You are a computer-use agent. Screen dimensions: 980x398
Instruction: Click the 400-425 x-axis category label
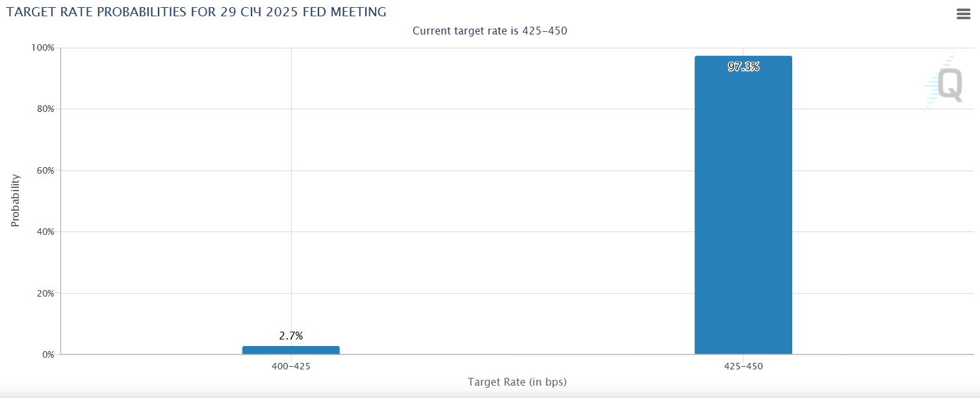tap(290, 366)
